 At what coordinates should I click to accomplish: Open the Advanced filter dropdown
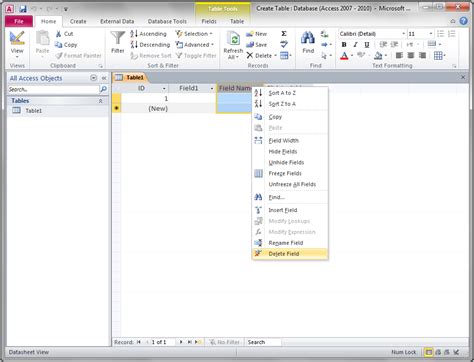[x=195, y=45]
